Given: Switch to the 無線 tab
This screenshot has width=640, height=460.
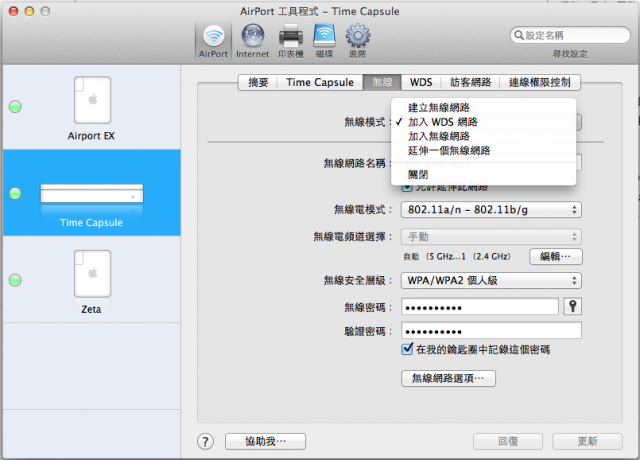Looking at the screenshot, I should [382, 82].
